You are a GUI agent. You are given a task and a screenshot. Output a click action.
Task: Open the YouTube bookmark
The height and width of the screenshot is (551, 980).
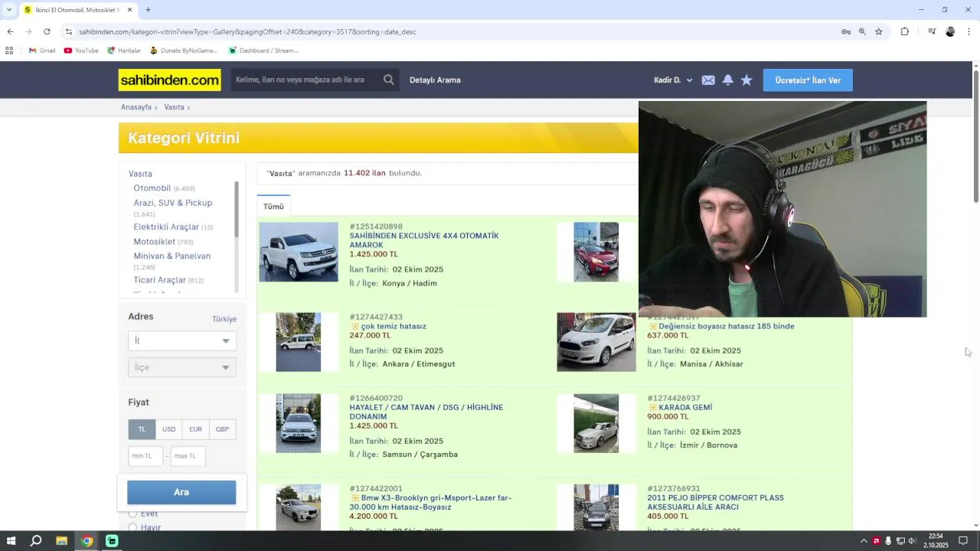coord(81,51)
